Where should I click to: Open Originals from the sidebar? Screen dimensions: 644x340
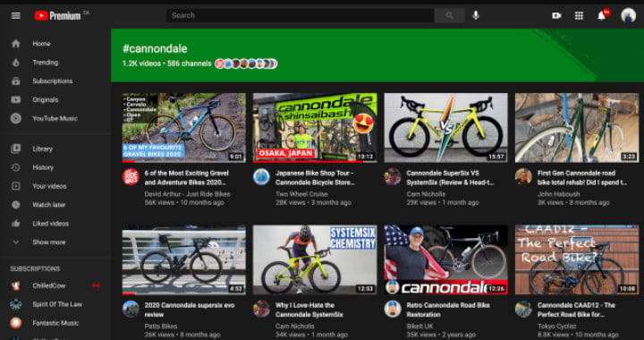pyautogui.click(x=55, y=100)
